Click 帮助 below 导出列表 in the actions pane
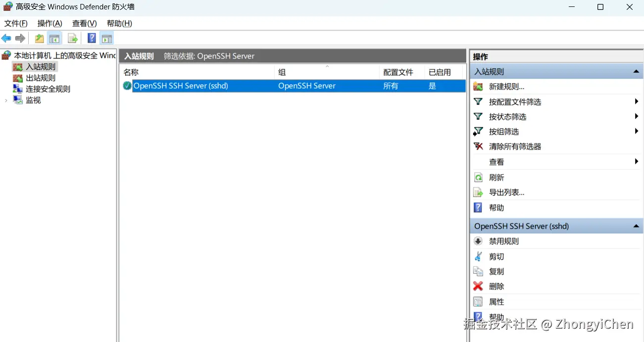The width and height of the screenshot is (644, 342). (x=496, y=208)
